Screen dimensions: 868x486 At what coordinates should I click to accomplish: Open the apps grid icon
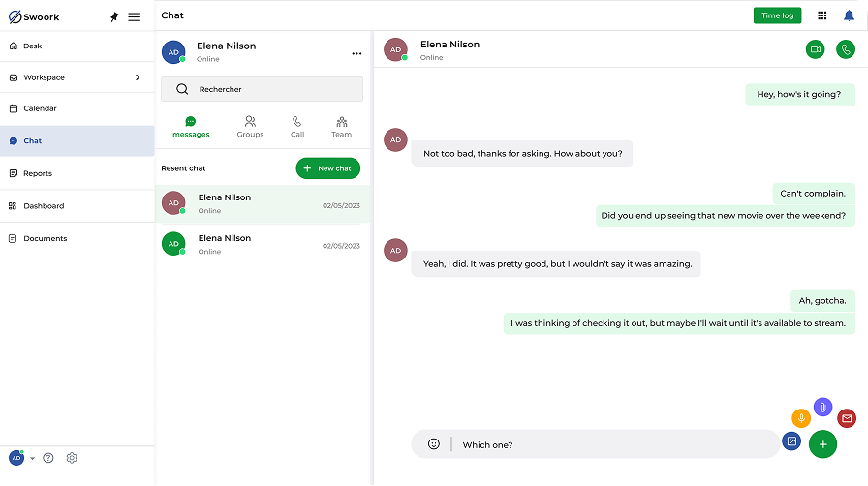pyautogui.click(x=822, y=15)
